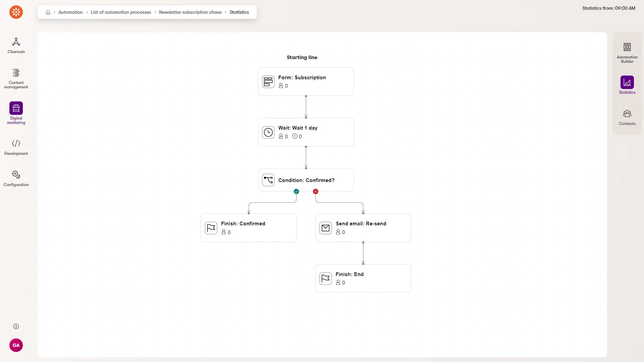
Task: Click Newsletter subscription chase breadcrumb
Action: coord(190,12)
